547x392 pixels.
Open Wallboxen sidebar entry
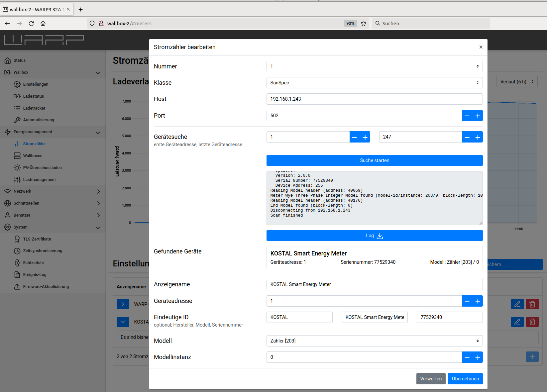coord(33,156)
